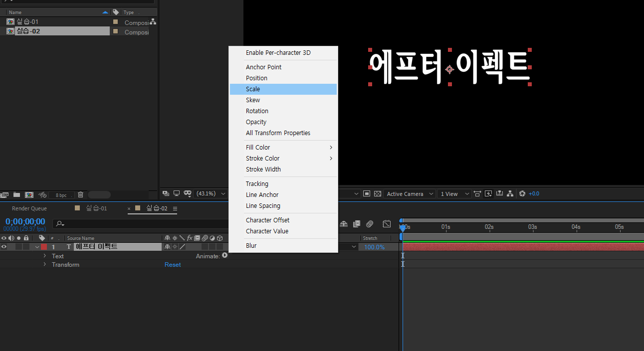644x351 pixels.
Task: Click the flowchart icon next to 실습-01
Action: coord(153,22)
